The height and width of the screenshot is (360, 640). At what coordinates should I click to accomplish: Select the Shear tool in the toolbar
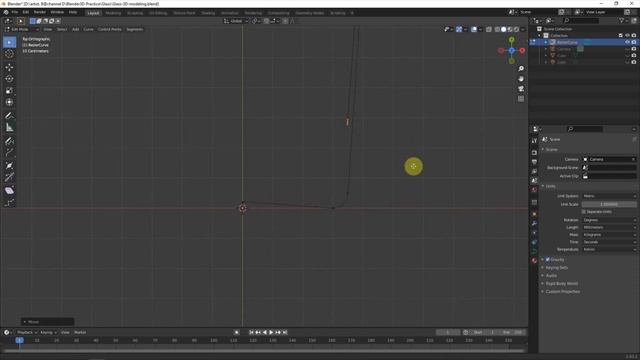(x=9, y=191)
